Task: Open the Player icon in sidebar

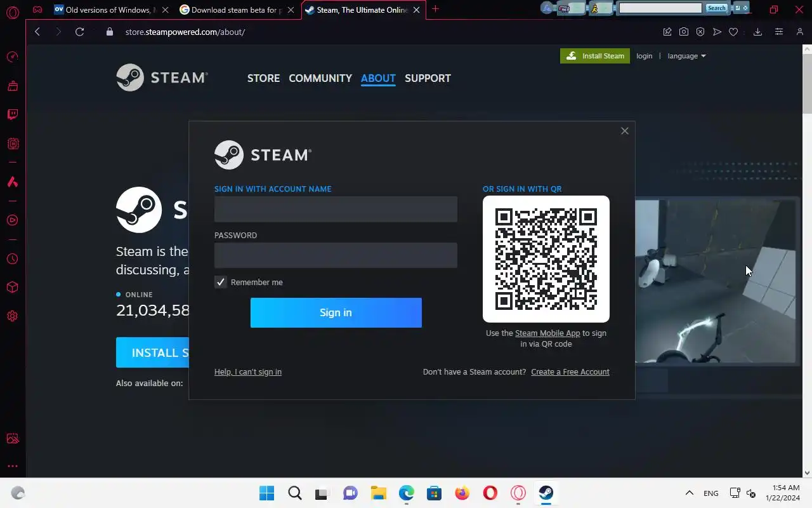Action: 13,220
